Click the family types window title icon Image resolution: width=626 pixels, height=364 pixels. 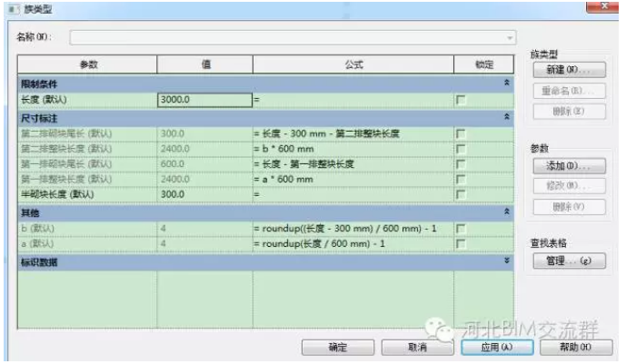tap(14, 9)
